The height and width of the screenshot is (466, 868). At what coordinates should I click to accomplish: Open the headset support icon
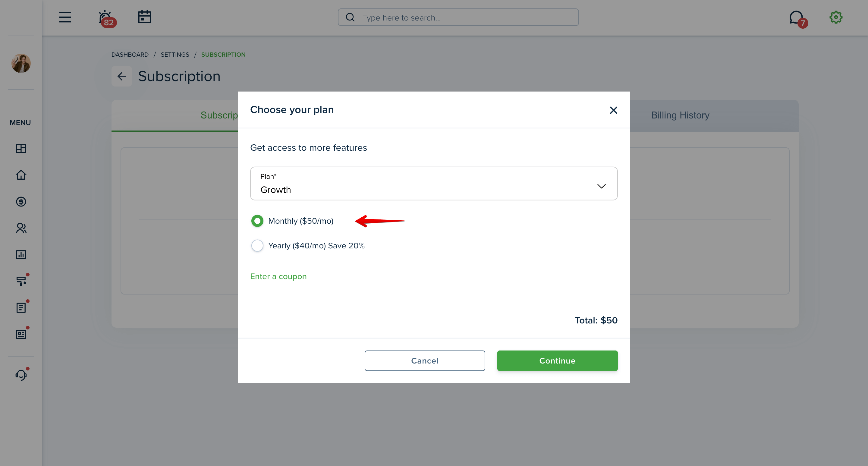[21, 375]
